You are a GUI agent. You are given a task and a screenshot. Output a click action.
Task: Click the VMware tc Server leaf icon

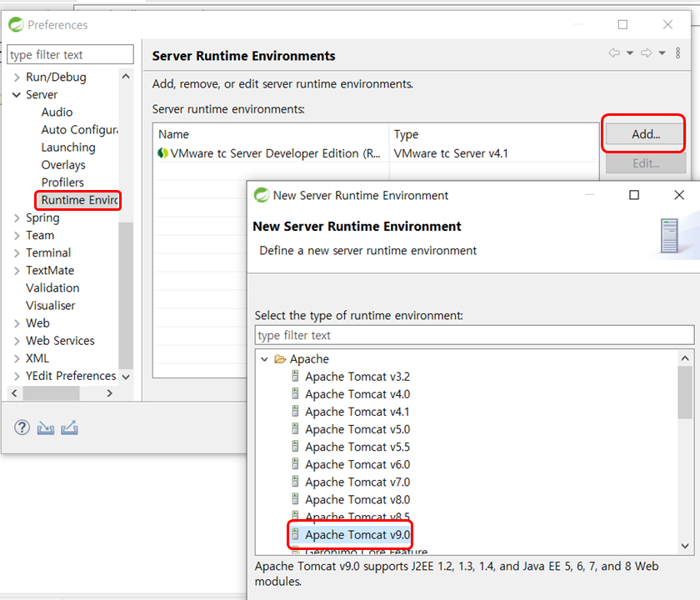click(162, 153)
